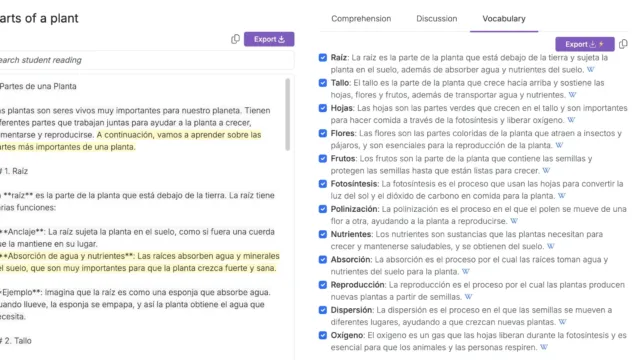The height and width of the screenshot is (360, 640).
Task: Click the highlighted 'A continuación, vamos a aprender' sentence
Action: pos(131,141)
